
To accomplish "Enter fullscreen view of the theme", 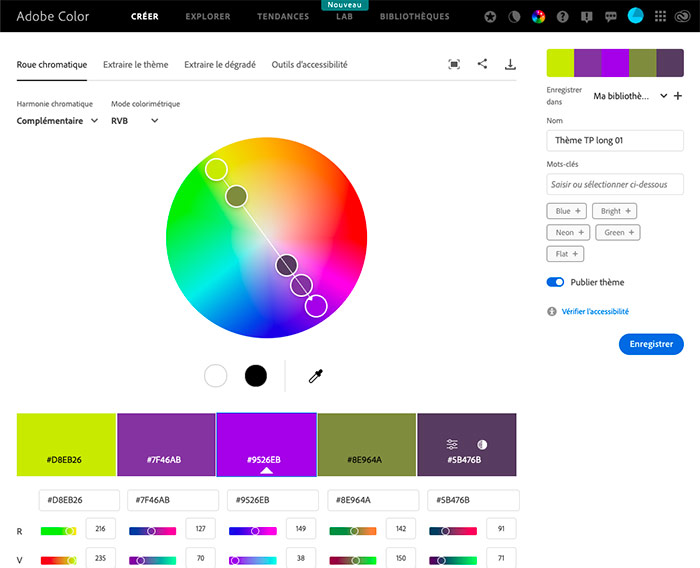I will click(x=454, y=64).
